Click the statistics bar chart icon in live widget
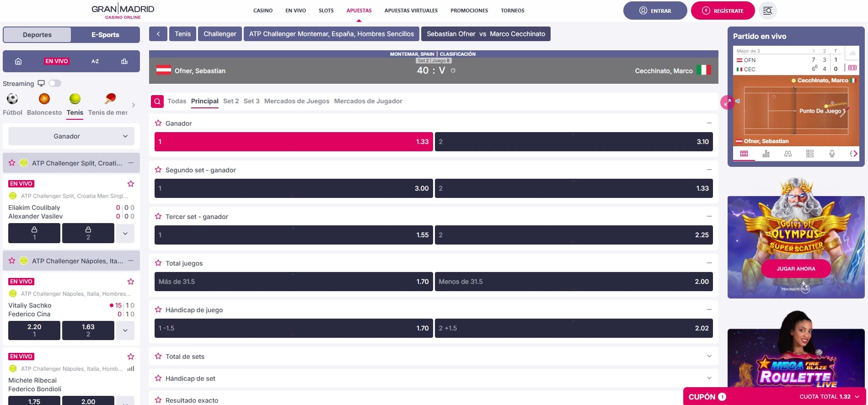This screenshot has width=868, height=405. point(766,154)
